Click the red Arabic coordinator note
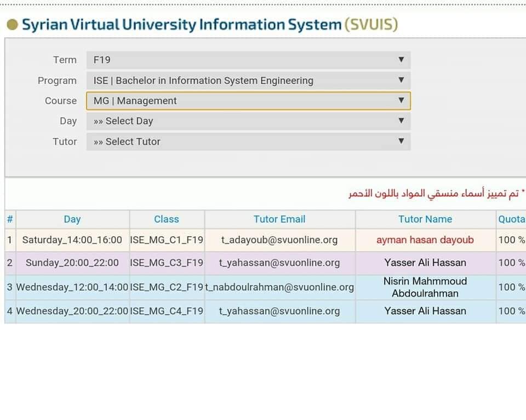Viewport: 526px width, 420px height. click(x=436, y=194)
